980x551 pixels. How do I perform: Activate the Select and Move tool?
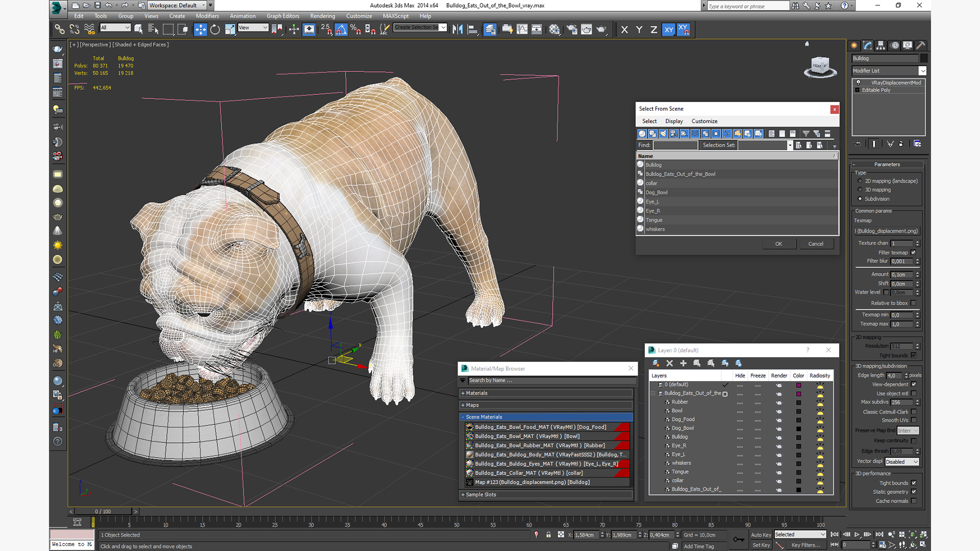coord(201,29)
